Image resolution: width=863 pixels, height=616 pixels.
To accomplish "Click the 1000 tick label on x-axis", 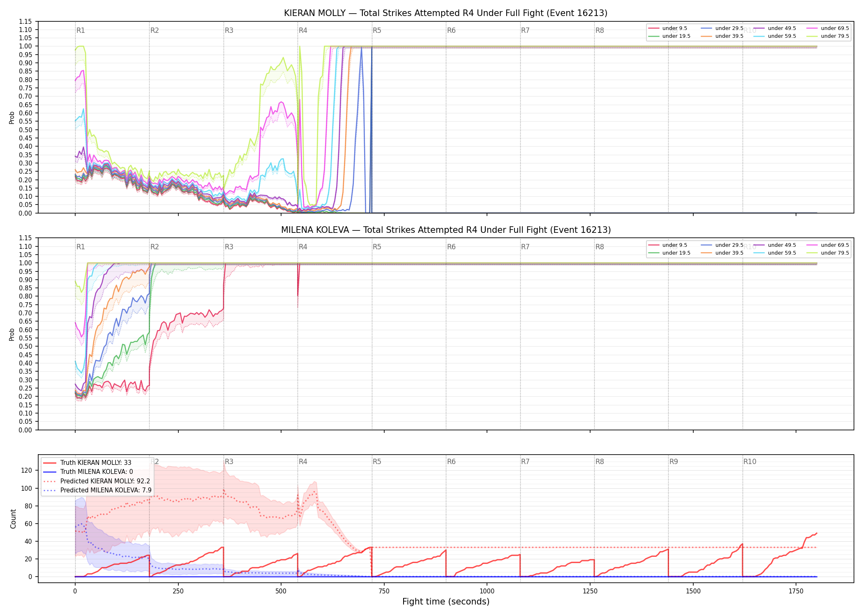I will (487, 591).
